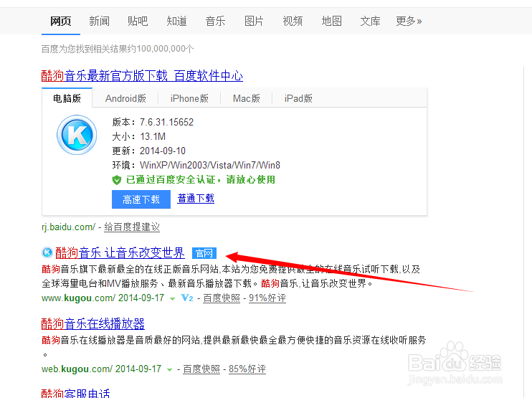The height and width of the screenshot is (398, 532).
Task: Click the green security shield icon
Action: tap(117, 180)
